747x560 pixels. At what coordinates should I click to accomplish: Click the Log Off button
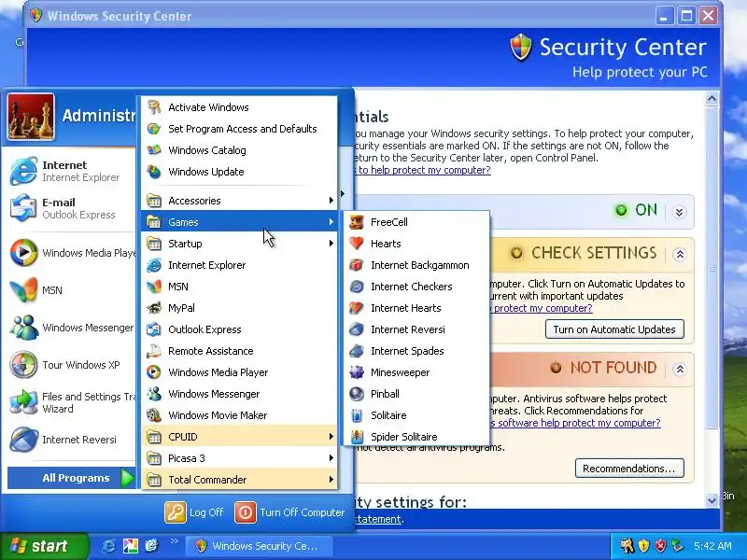click(x=194, y=512)
